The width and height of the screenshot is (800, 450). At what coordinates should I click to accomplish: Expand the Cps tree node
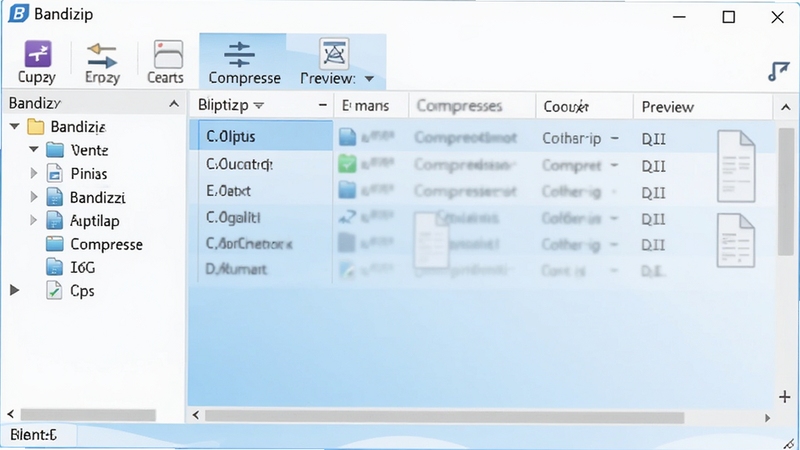(x=15, y=290)
